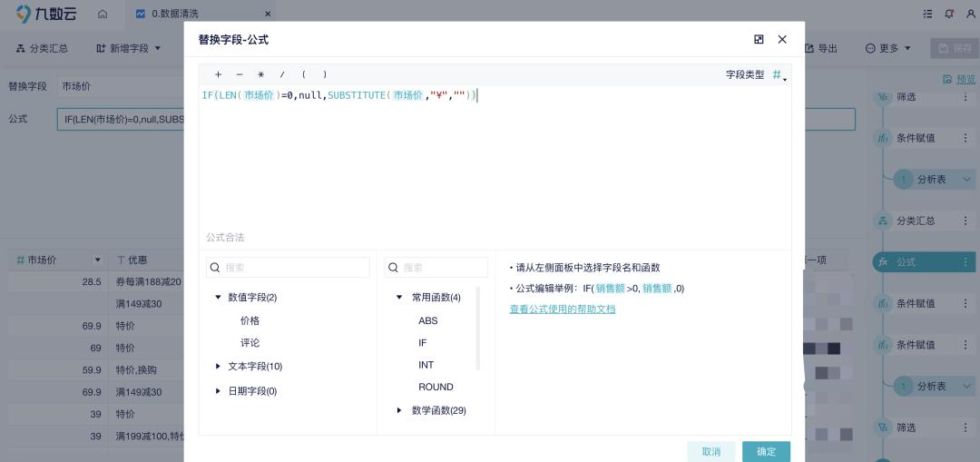Click the 取消 button
This screenshot has width=980, height=462.
click(x=711, y=451)
